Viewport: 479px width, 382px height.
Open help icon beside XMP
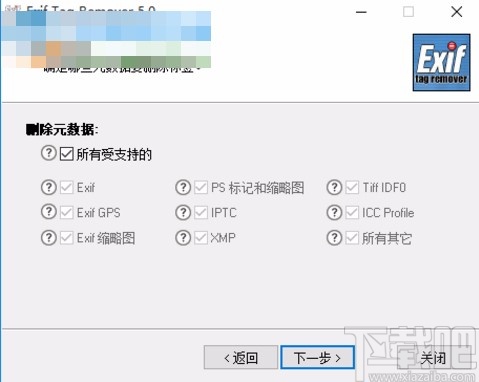point(183,238)
